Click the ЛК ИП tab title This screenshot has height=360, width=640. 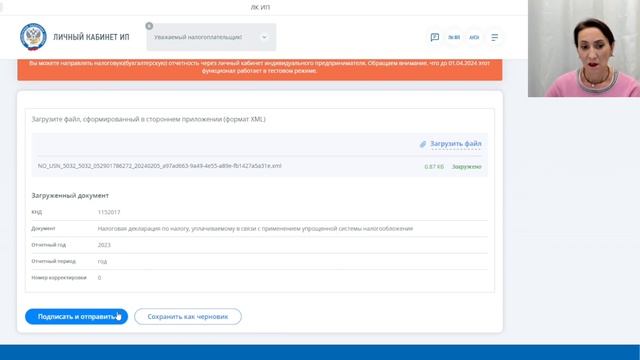(x=260, y=7)
